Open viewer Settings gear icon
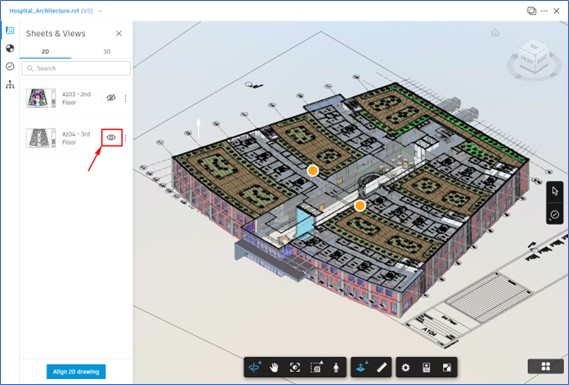The width and height of the screenshot is (569, 385). 406,368
